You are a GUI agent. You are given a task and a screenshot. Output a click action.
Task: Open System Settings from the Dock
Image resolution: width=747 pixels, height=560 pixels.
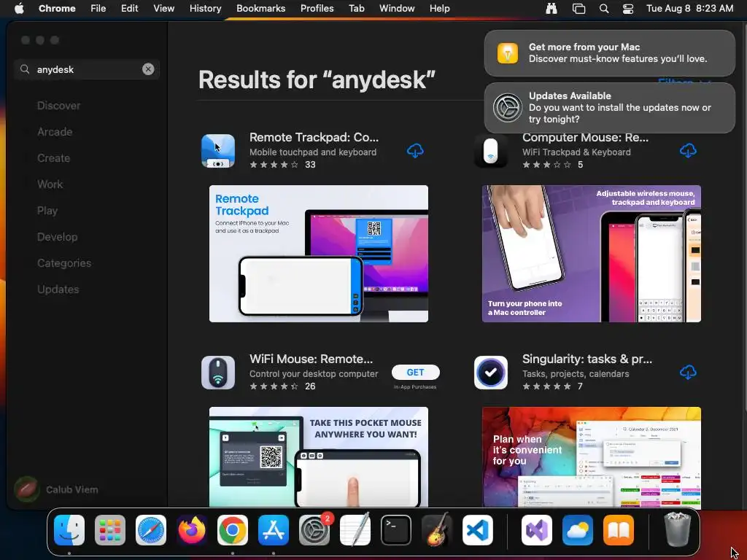(x=314, y=530)
